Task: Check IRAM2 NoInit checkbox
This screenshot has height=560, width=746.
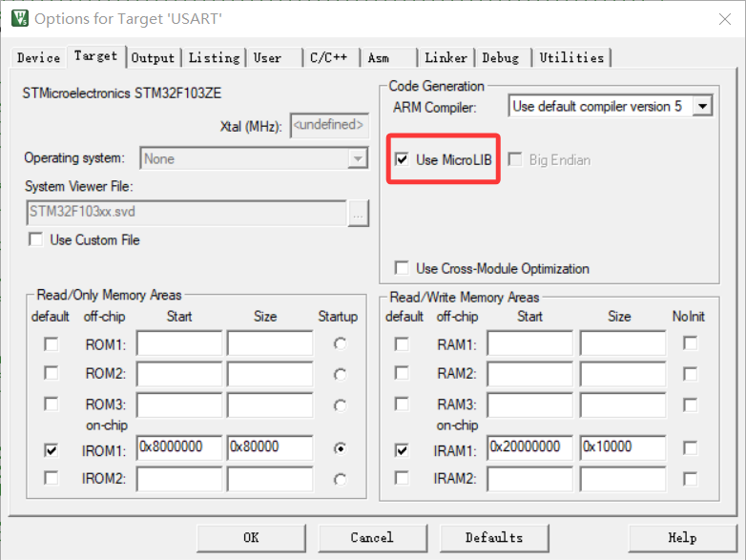Action: tap(691, 479)
